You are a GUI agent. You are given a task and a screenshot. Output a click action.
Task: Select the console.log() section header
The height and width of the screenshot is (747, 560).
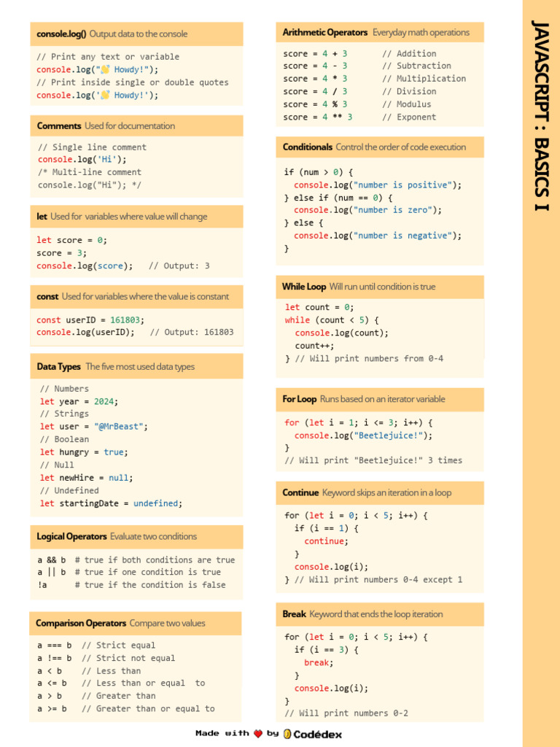pyautogui.click(x=62, y=34)
